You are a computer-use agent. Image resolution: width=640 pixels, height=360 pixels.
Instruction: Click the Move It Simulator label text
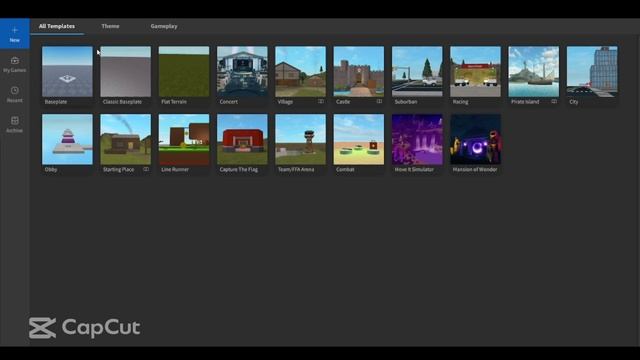tap(414, 169)
